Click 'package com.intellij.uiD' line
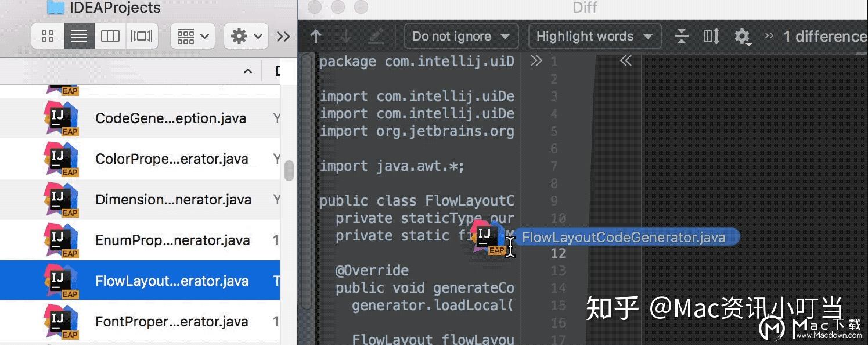This screenshot has height=345, width=868. [417, 62]
